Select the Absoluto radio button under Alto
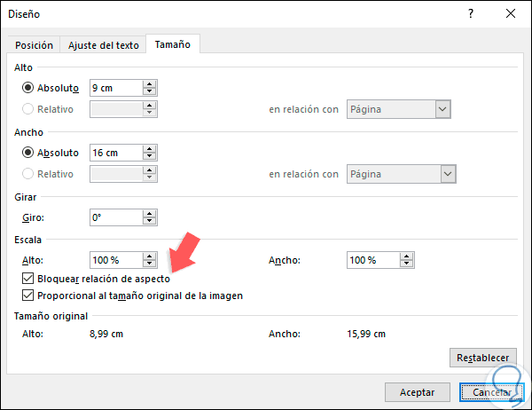532x410 pixels. [x=28, y=89]
